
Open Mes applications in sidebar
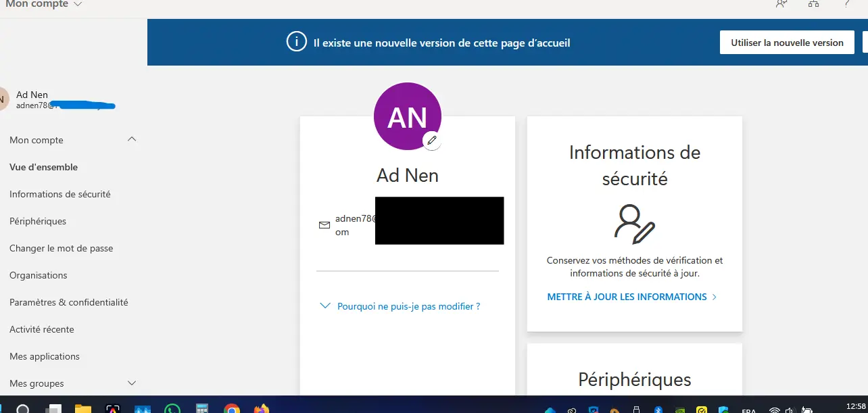click(45, 356)
